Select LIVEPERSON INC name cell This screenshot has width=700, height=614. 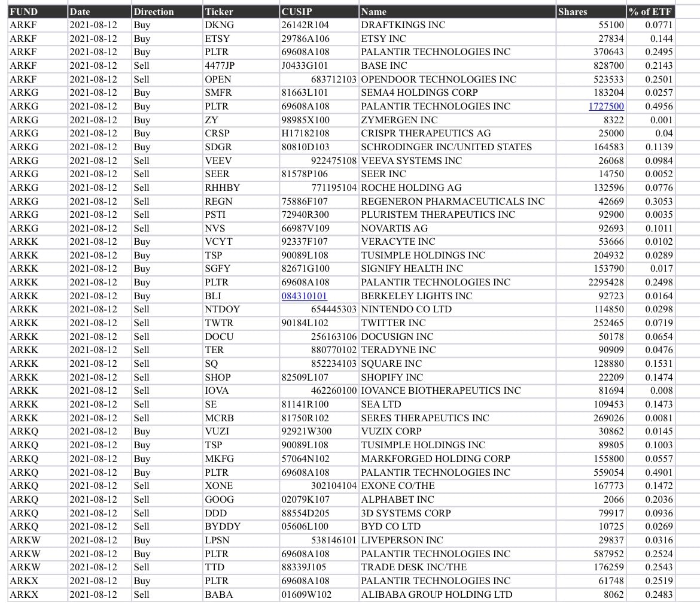458,540
